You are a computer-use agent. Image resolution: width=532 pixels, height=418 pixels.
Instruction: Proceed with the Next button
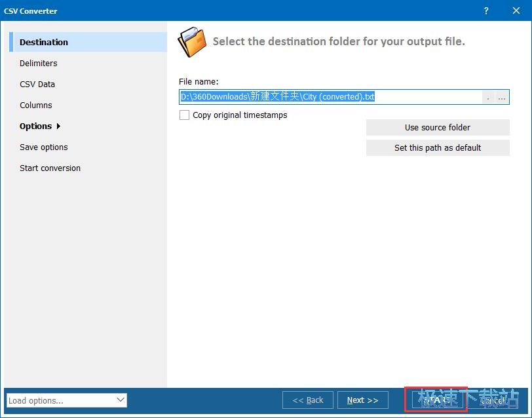tap(363, 400)
